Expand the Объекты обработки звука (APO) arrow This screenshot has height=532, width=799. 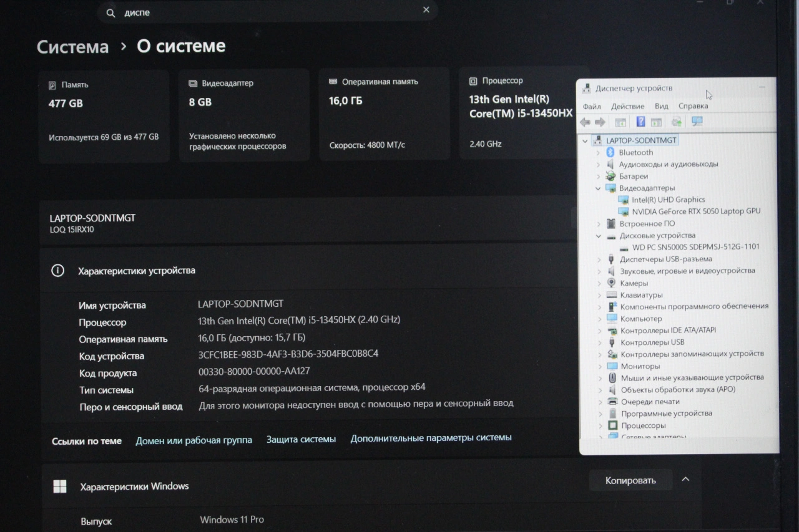pos(600,390)
